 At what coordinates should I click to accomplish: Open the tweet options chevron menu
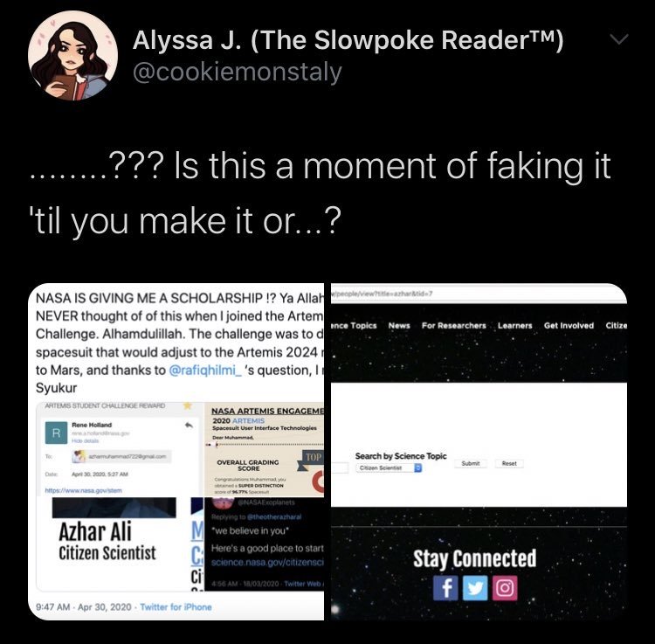point(618,39)
